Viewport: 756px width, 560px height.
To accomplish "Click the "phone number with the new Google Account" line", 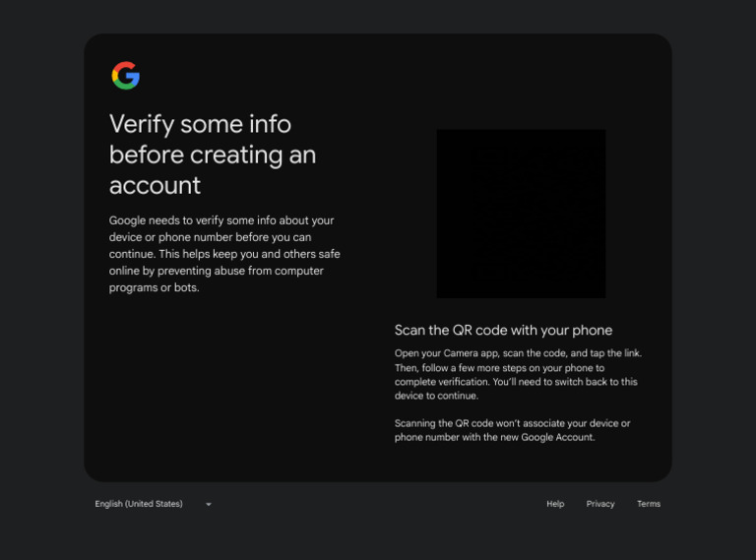I will 494,437.
